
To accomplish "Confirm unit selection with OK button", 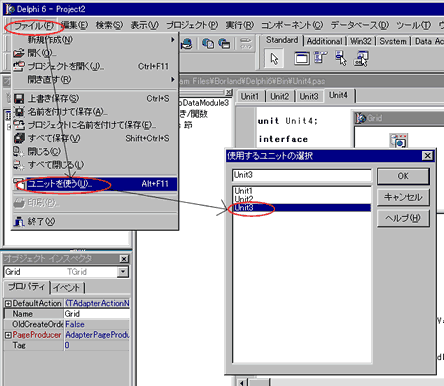I will [x=403, y=176].
